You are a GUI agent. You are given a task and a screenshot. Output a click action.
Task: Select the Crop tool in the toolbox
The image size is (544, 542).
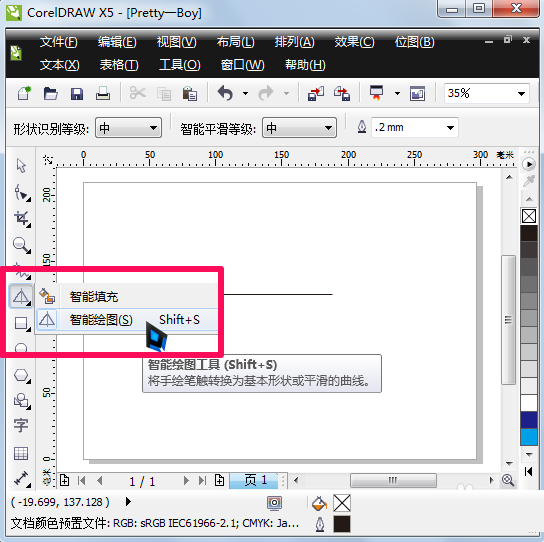[x=22, y=219]
